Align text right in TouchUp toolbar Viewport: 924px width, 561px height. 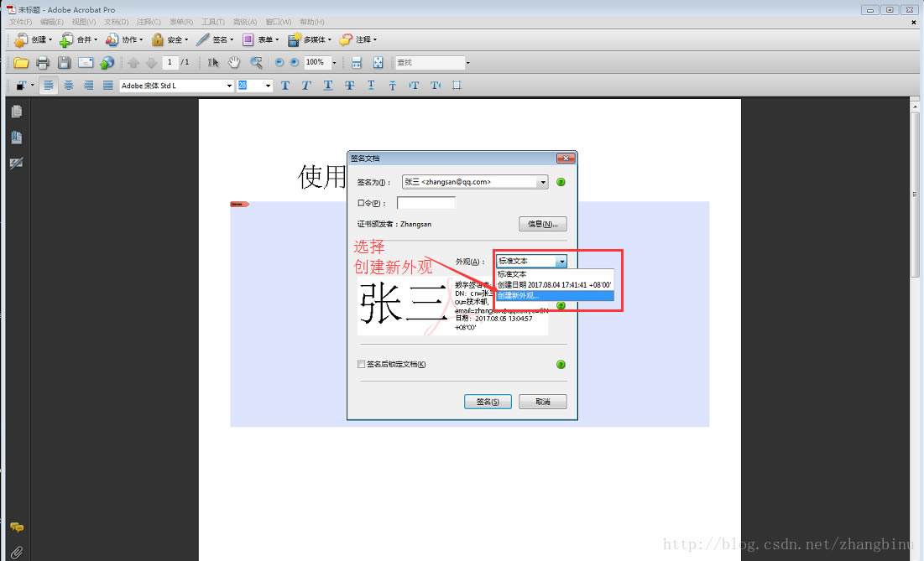88,86
